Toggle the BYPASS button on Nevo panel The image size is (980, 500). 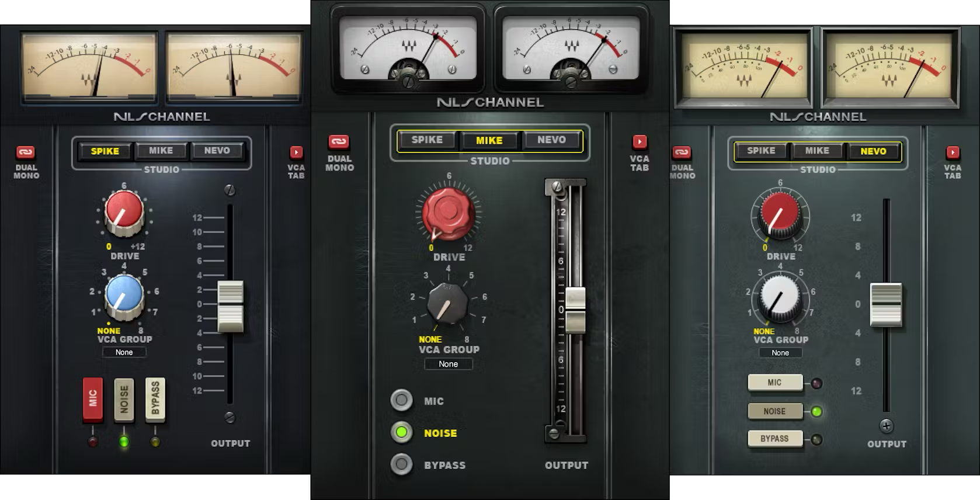pyautogui.click(x=775, y=439)
